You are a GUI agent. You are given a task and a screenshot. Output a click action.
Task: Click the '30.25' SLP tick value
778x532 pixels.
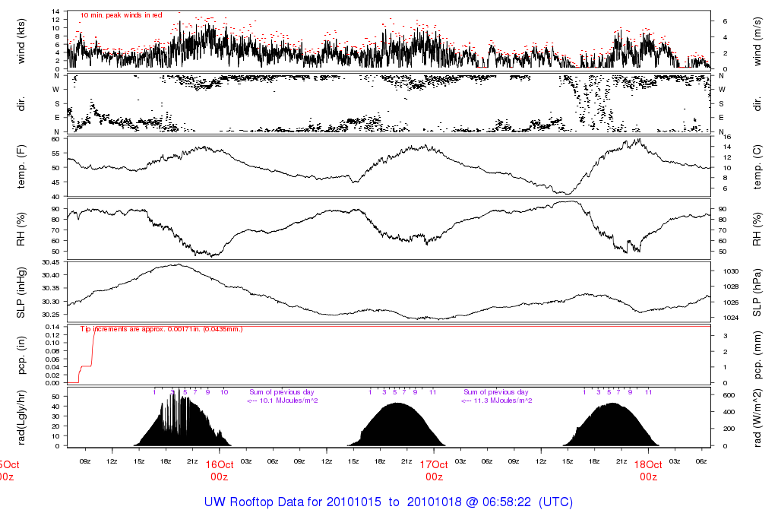pyautogui.click(x=52, y=315)
